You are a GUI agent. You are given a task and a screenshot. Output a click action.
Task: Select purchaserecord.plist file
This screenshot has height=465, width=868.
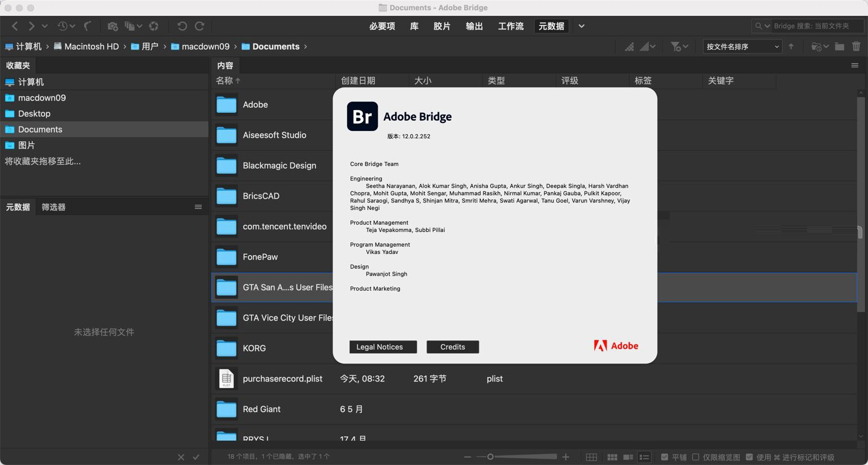282,379
